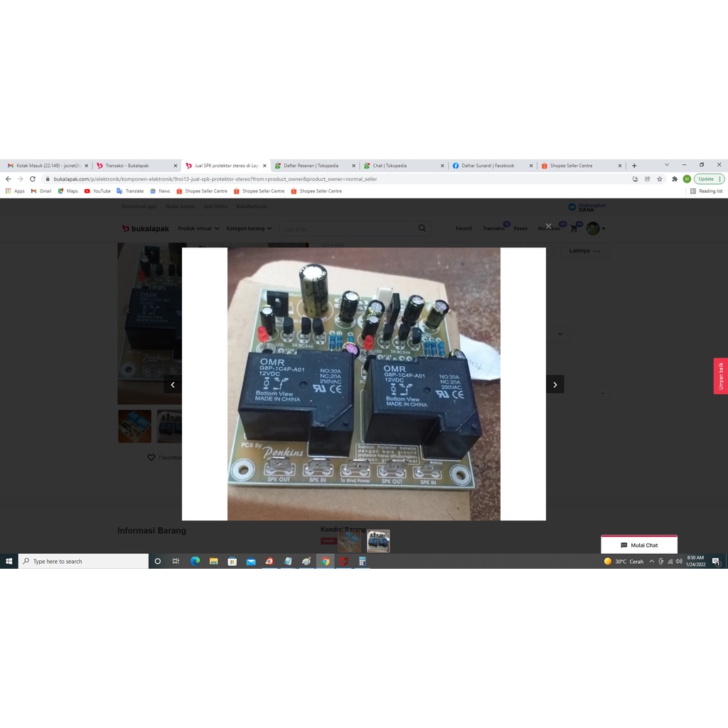Open the Chrome taskbar icon
The image size is (728, 728).
pyautogui.click(x=326, y=561)
